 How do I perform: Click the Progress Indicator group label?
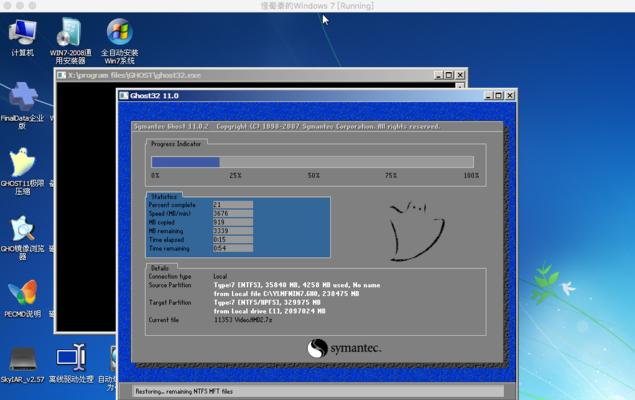click(x=176, y=144)
